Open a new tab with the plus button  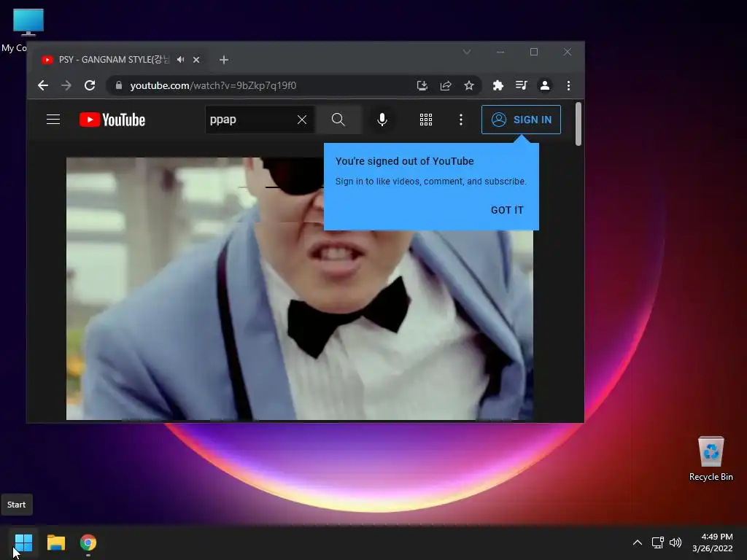pos(224,60)
